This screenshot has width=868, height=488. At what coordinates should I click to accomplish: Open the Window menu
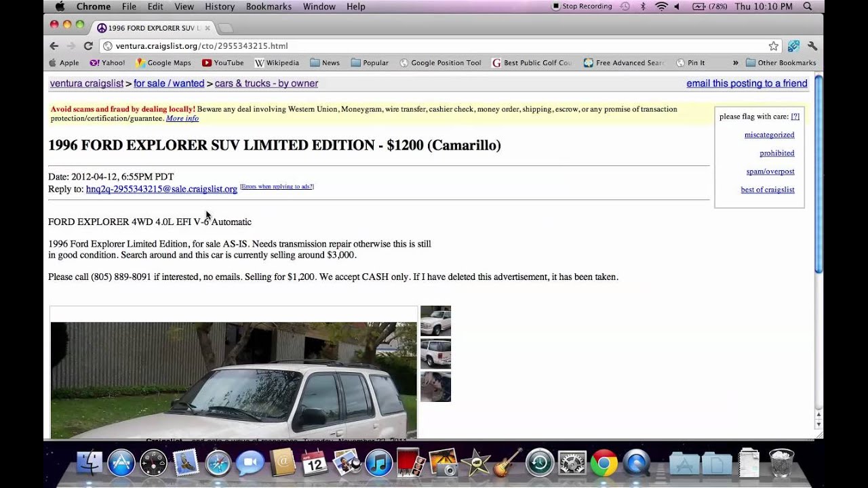(319, 7)
